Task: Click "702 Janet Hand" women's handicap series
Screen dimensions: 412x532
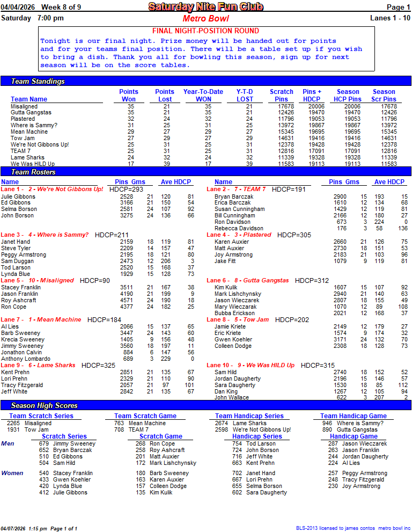Action: pos(254,473)
